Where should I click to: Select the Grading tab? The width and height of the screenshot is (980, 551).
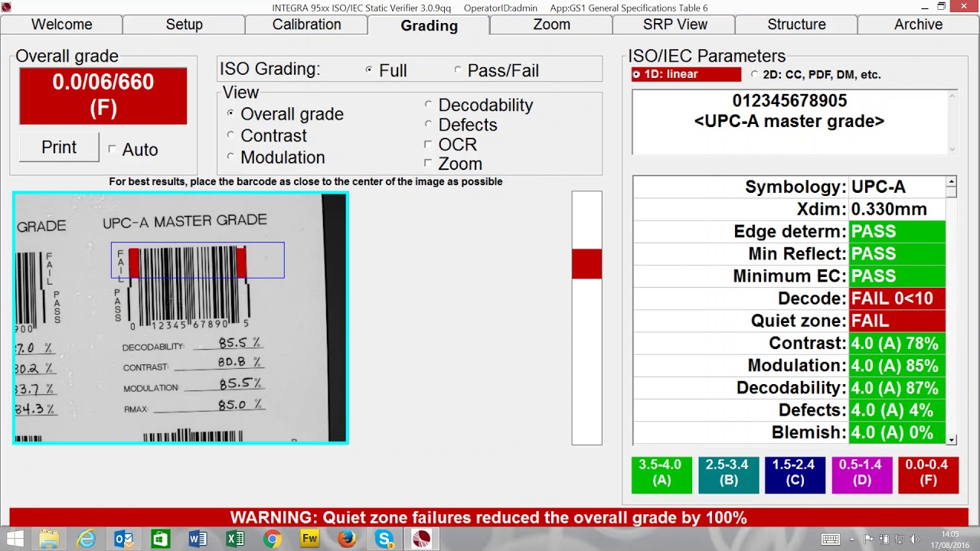pos(429,25)
